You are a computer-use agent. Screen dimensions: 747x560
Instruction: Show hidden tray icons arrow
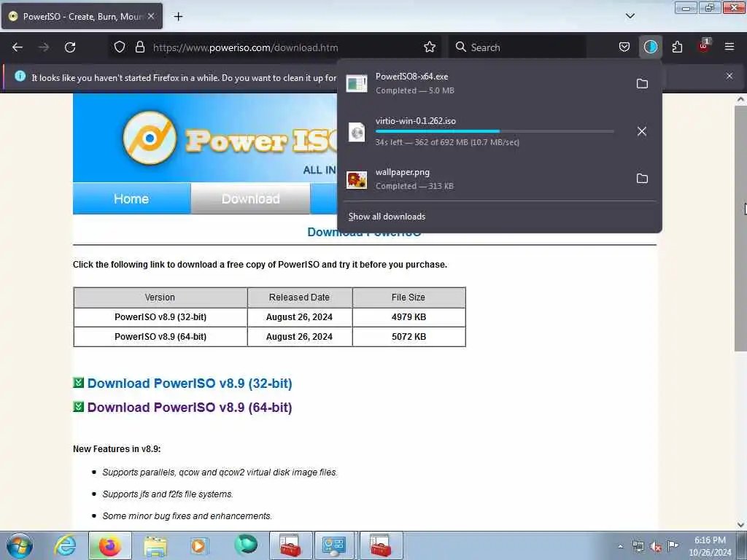pos(620,546)
